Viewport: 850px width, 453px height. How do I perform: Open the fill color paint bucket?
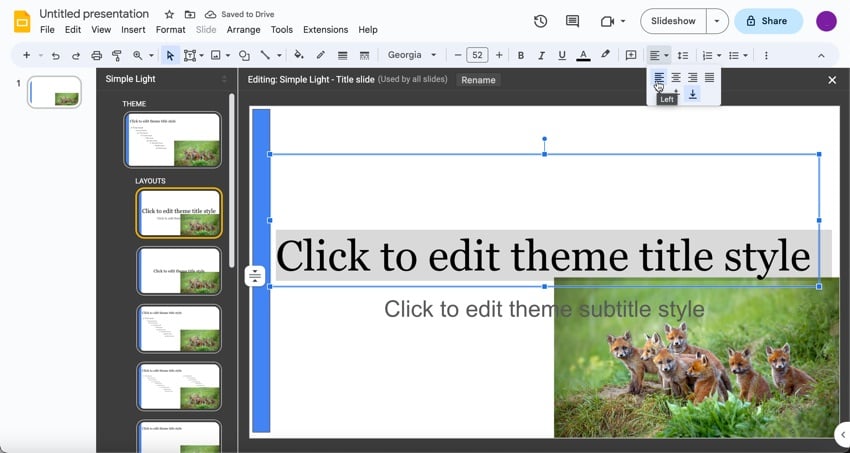pos(299,55)
